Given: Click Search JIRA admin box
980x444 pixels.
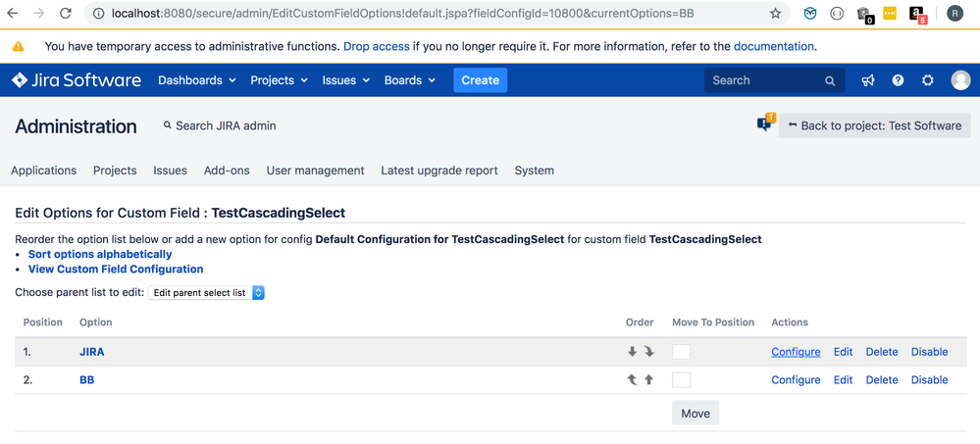Looking at the screenshot, I should [x=220, y=125].
